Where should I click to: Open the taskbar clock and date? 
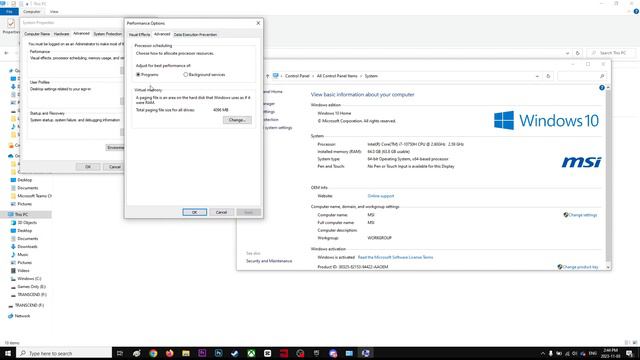click(x=611, y=353)
